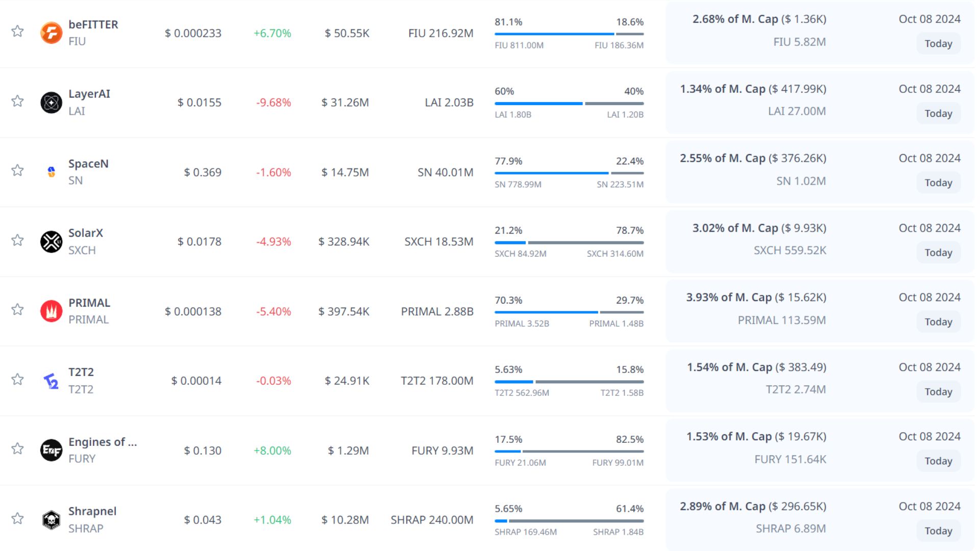The width and height of the screenshot is (980, 551).
Task: Star the Shrapnel row as a favorite
Action: click(17, 518)
